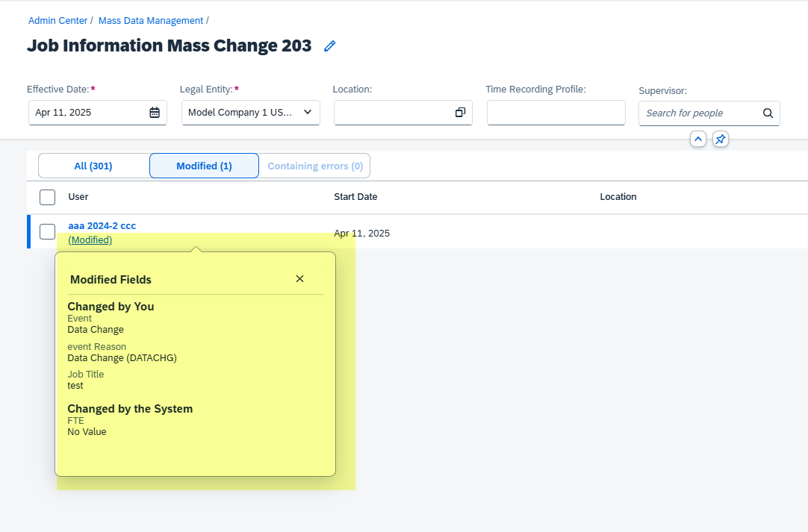Viewport: 808px width, 532px height.
Task: Click the Supervisor search magnifier icon
Action: (768, 113)
